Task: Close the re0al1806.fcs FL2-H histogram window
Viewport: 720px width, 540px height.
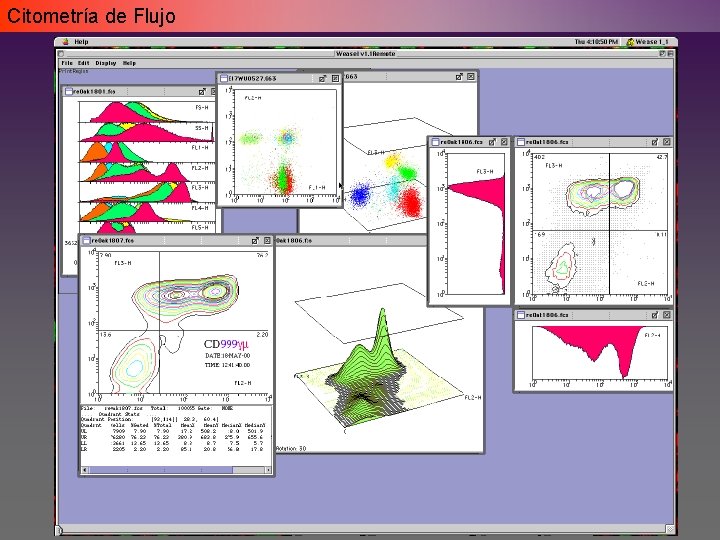Action: [x=667, y=315]
